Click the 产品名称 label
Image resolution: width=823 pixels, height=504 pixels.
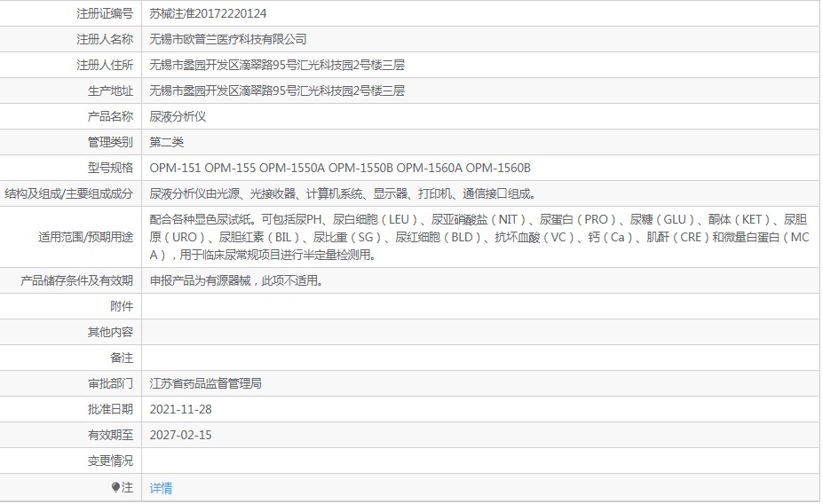tap(110, 116)
